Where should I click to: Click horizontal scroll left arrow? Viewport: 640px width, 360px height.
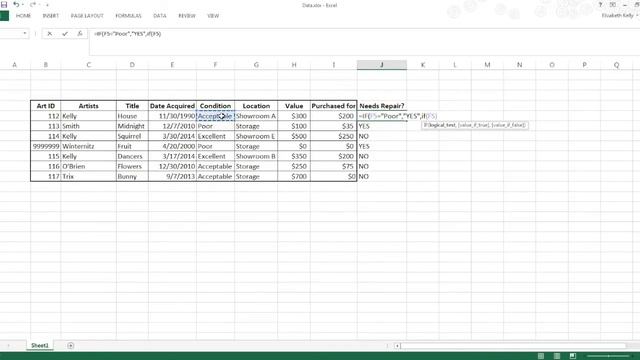[397, 346]
